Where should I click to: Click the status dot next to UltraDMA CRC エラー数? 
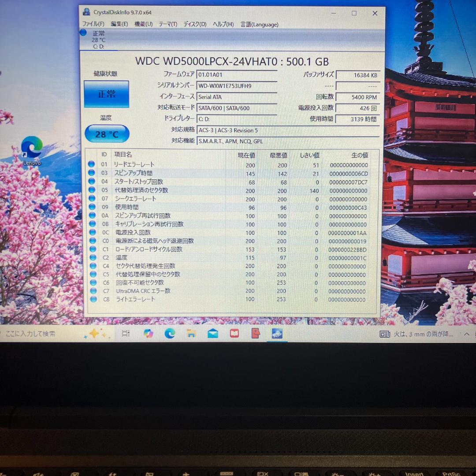coord(92,291)
